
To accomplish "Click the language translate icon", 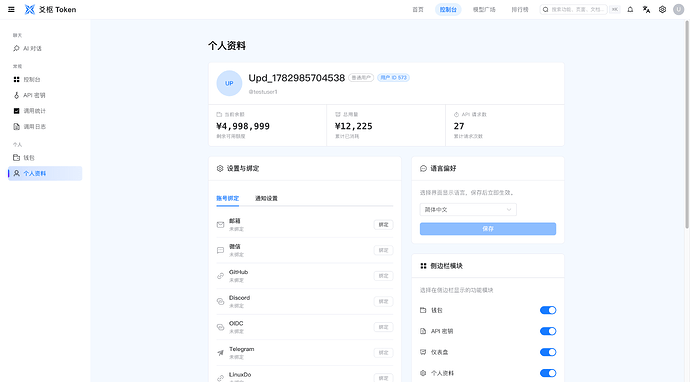I will [646, 9].
